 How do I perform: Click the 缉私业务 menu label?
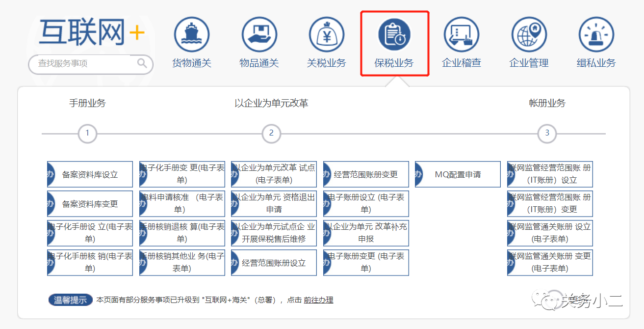(x=596, y=63)
